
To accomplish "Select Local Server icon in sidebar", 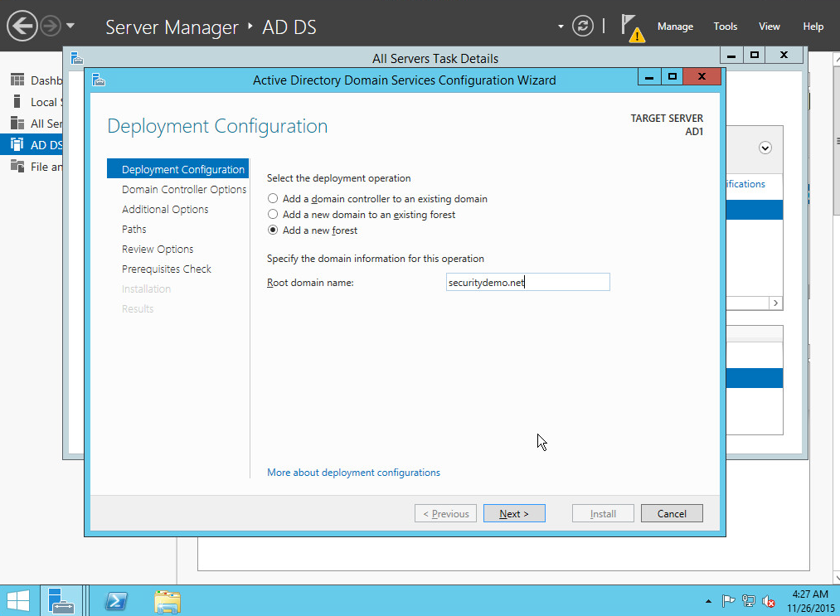I will click(17, 101).
